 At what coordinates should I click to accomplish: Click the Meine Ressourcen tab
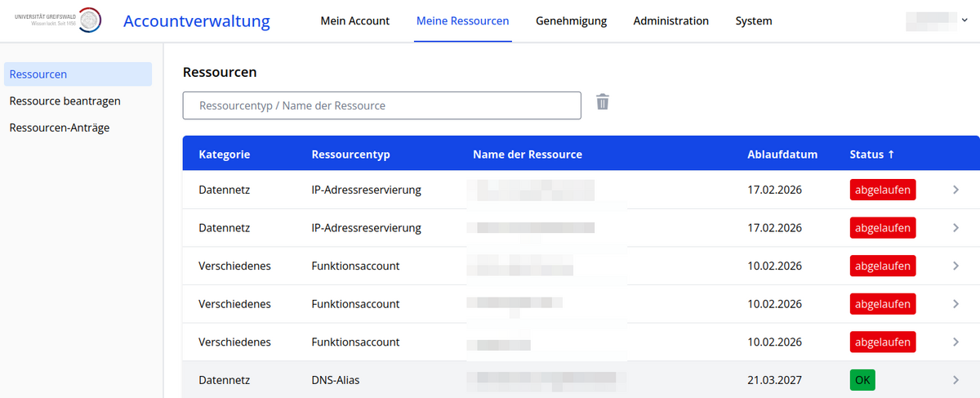click(x=462, y=21)
